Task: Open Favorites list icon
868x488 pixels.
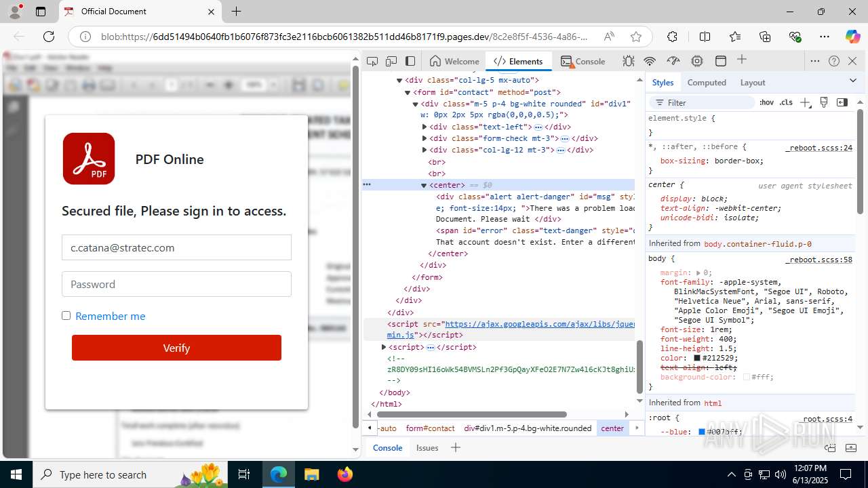Action: [735, 37]
